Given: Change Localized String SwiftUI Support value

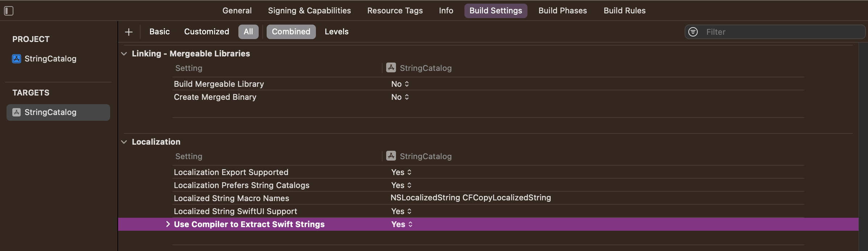Looking at the screenshot, I should click(x=401, y=211).
